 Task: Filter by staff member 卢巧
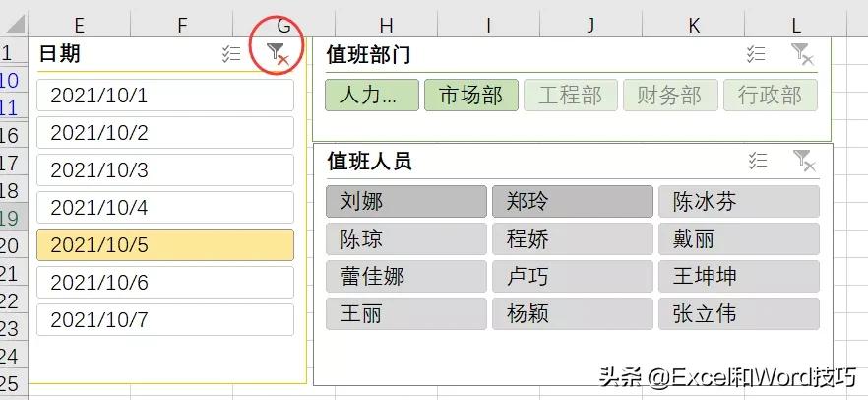(573, 277)
